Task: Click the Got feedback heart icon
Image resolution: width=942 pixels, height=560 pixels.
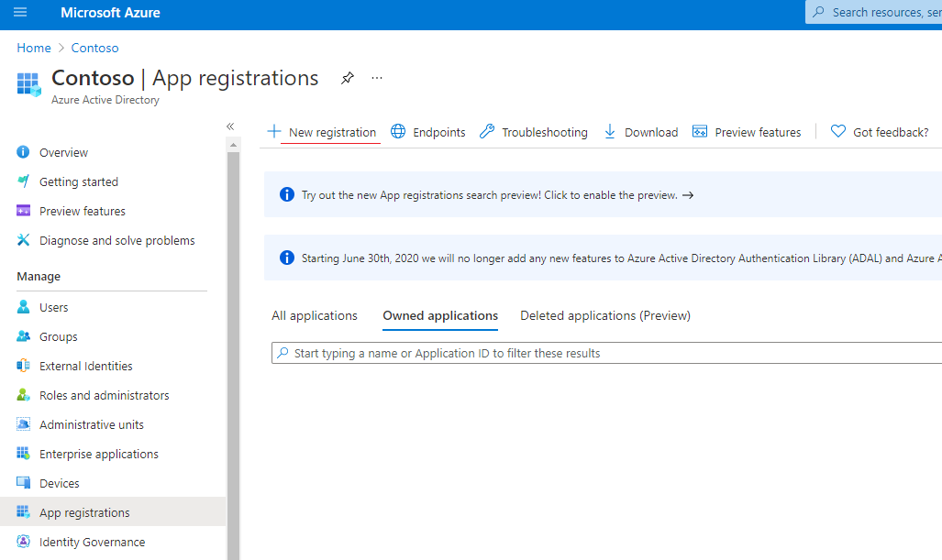Action: (838, 131)
